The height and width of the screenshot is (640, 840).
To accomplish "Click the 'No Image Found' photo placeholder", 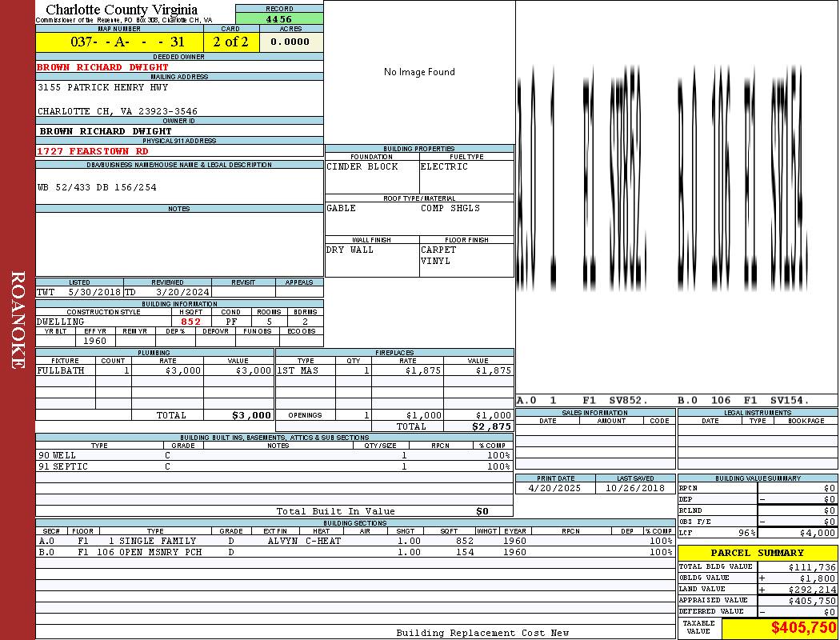I will click(x=419, y=72).
